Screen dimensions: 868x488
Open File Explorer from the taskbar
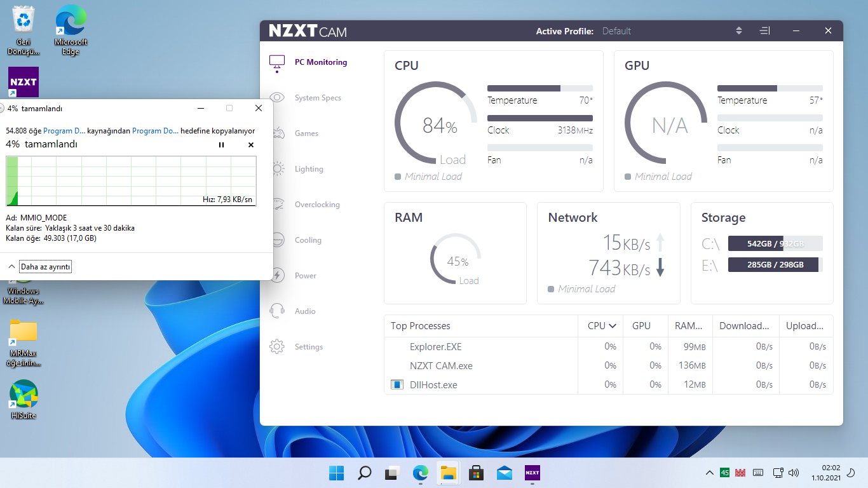pos(449,473)
